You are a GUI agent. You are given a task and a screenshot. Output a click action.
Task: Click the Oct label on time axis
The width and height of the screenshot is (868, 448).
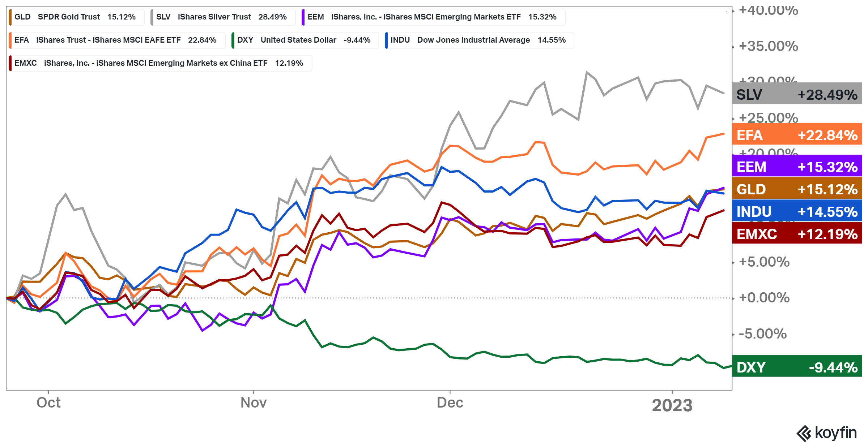click(48, 402)
